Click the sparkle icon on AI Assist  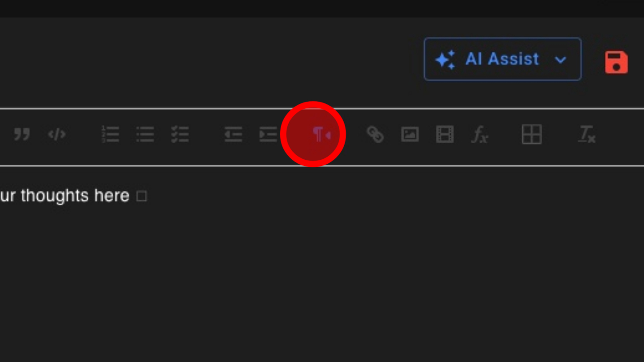tap(445, 59)
